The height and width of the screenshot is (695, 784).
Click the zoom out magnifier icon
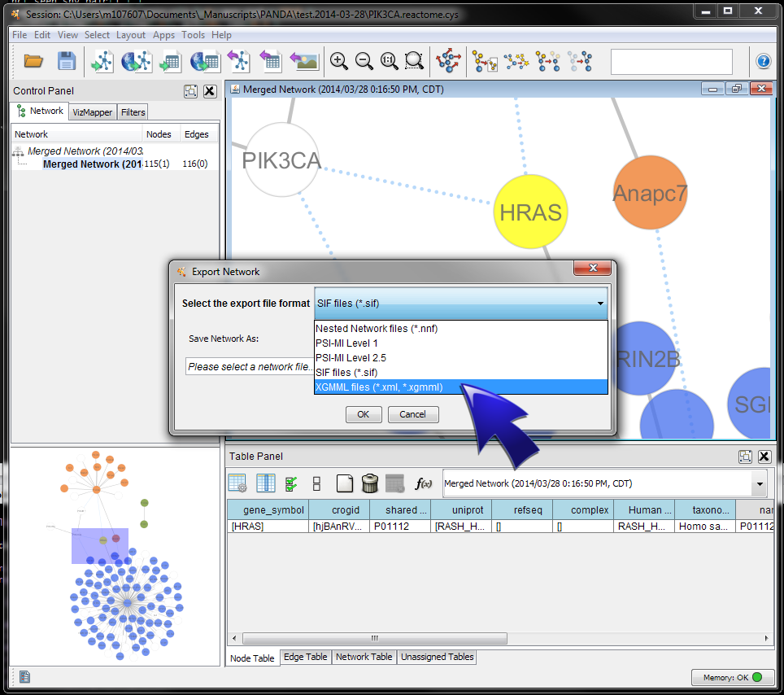pyautogui.click(x=364, y=61)
